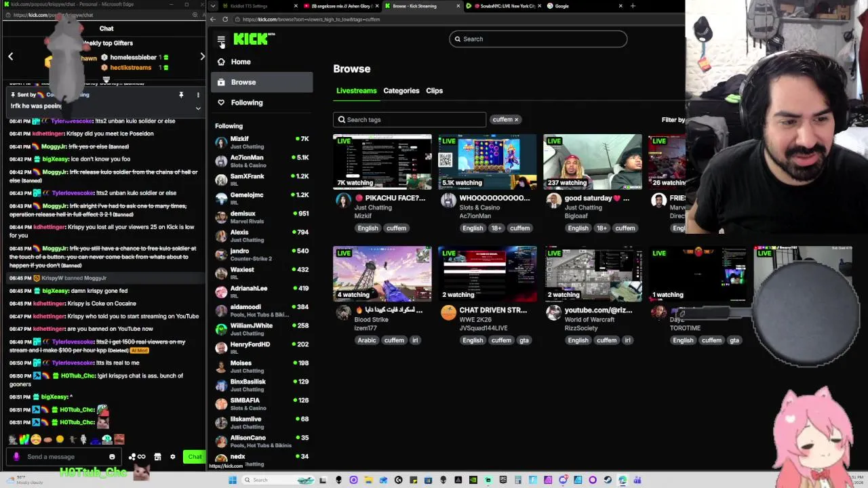Image resolution: width=868 pixels, height=488 pixels.
Task: Open the Windows Start button on taskbar
Action: 232,480
